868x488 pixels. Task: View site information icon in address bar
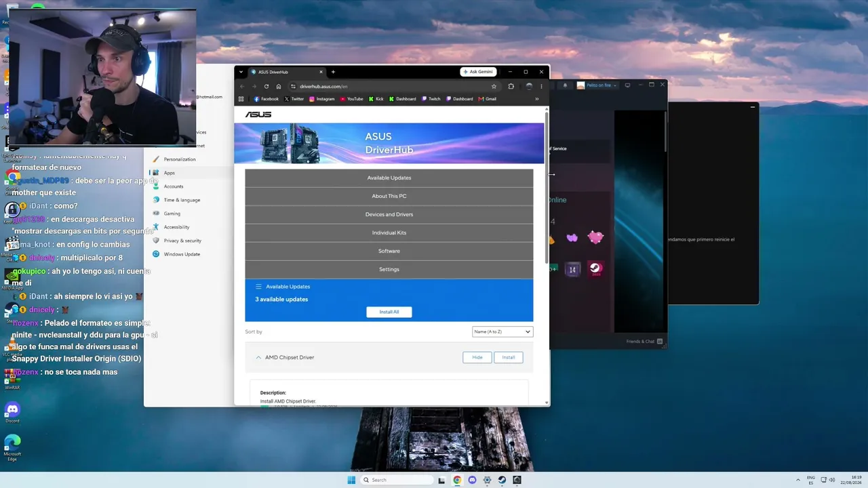[293, 86]
